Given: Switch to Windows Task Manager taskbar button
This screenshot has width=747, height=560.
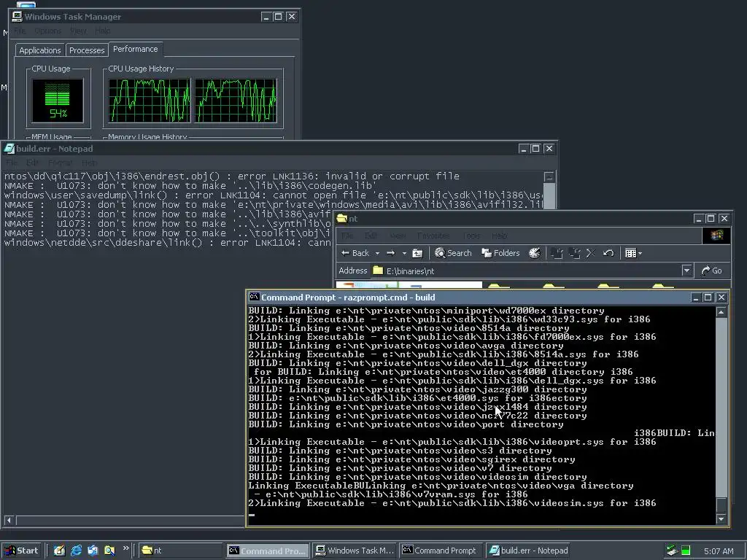Looking at the screenshot, I should [x=355, y=551].
